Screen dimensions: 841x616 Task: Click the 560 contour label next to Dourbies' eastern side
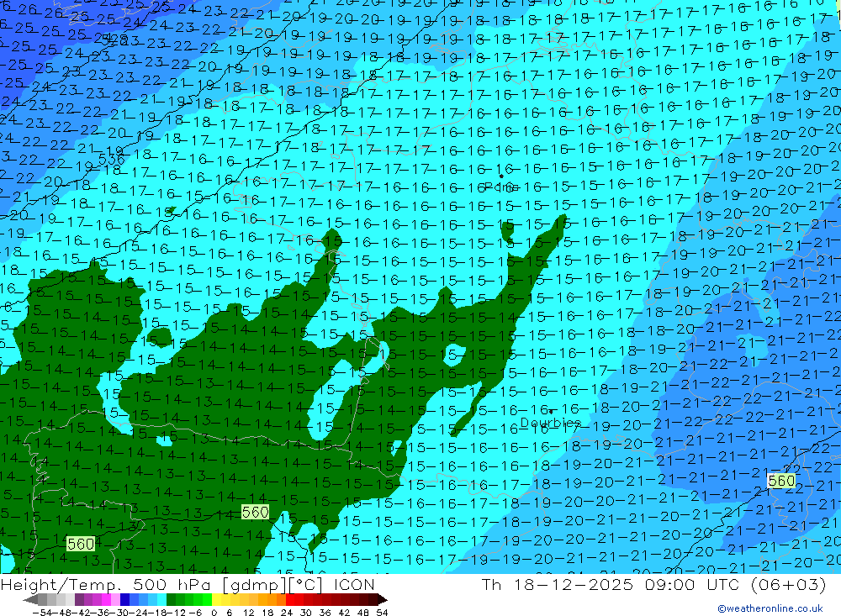[x=781, y=481]
